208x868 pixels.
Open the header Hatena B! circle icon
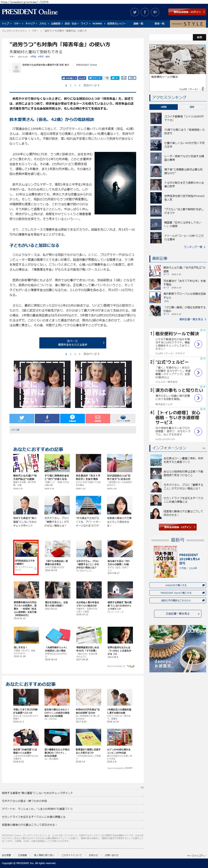155,12
